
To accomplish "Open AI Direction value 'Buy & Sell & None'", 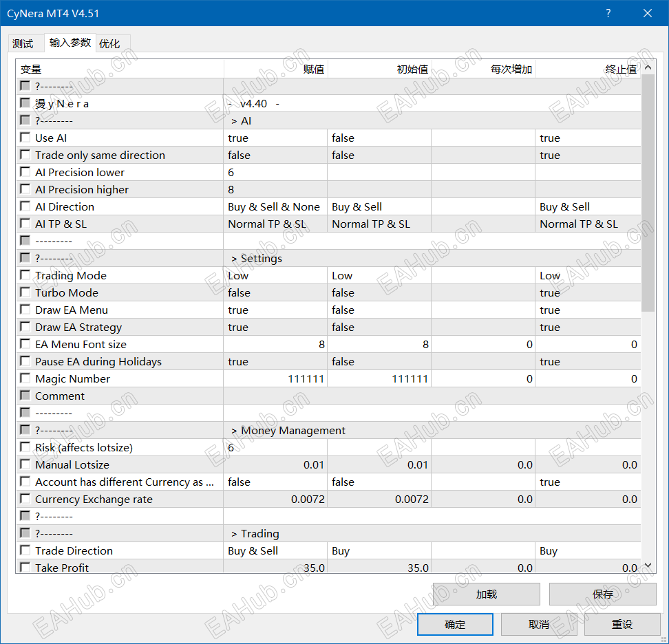I will point(275,206).
